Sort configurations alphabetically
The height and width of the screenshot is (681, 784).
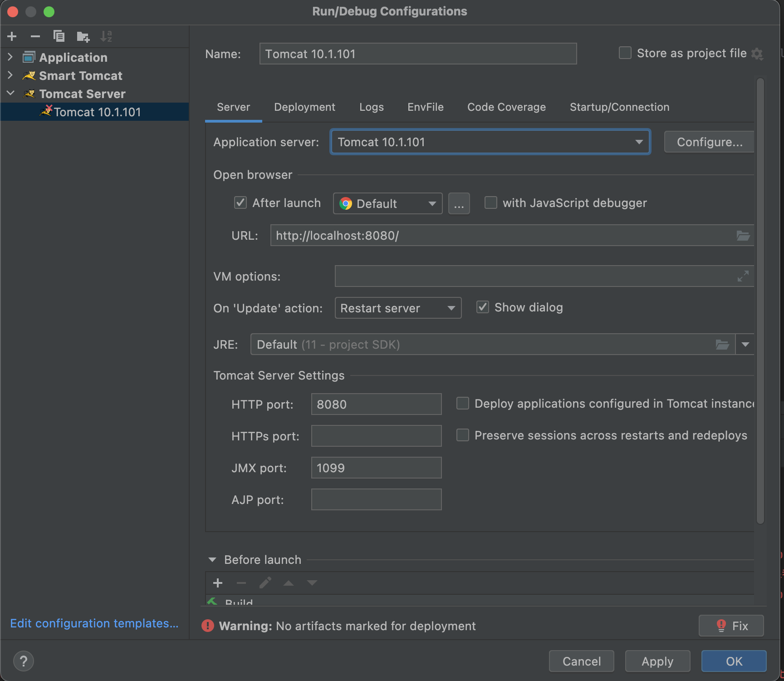[106, 36]
